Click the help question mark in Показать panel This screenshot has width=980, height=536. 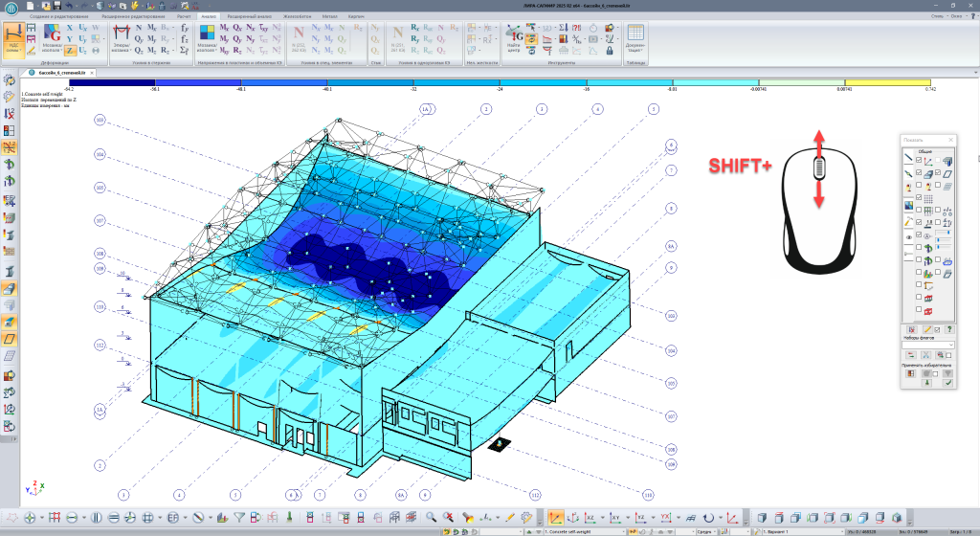pos(948,328)
